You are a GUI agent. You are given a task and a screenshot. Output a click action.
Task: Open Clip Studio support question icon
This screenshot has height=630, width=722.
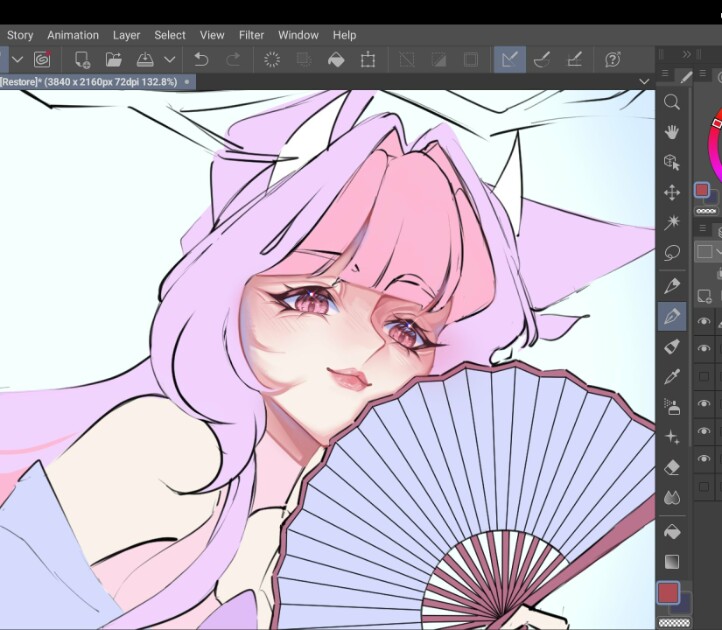[613, 59]
